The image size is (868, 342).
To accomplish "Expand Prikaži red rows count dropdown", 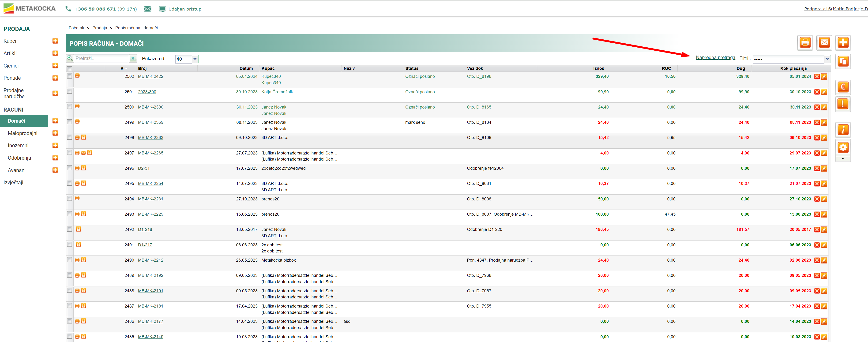I will [x=195, y=59].
